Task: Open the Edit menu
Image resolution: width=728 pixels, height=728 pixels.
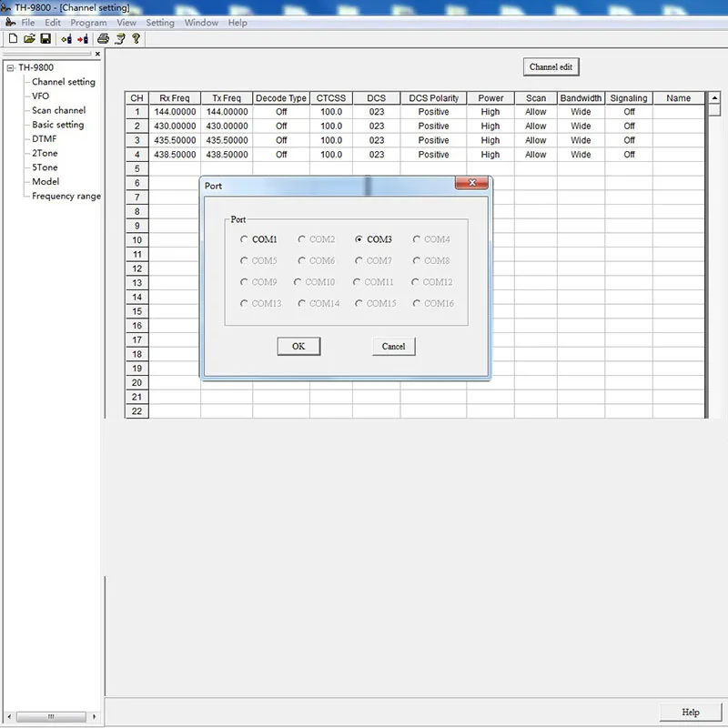Action: (53, 22)
